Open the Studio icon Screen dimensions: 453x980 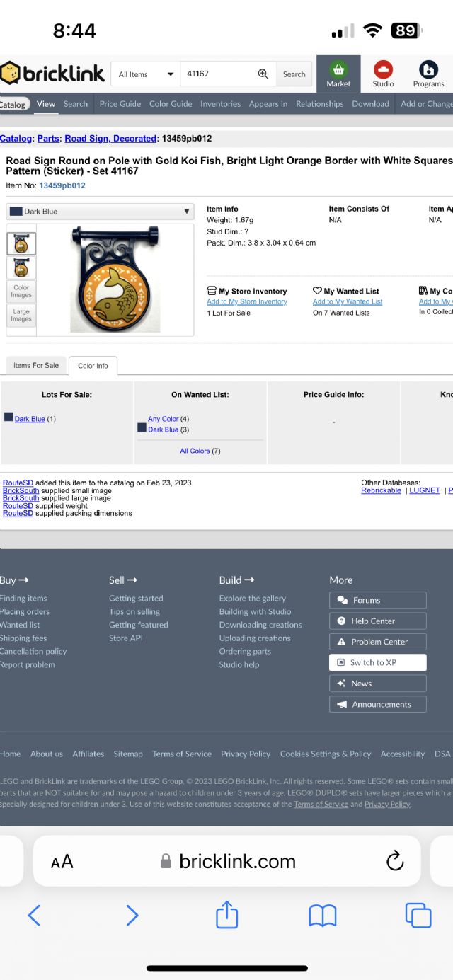pyautogui.click(x=383, y=74)
